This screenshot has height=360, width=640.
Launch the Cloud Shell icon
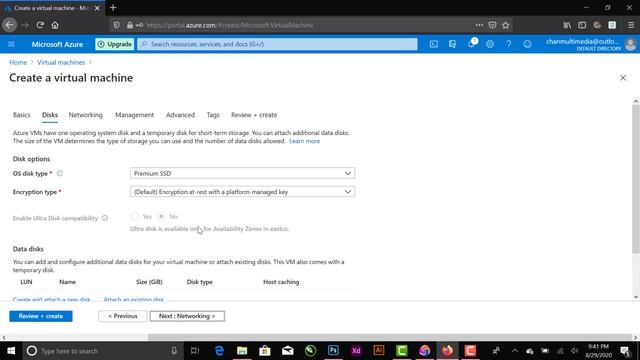click(x=433, y=44)
